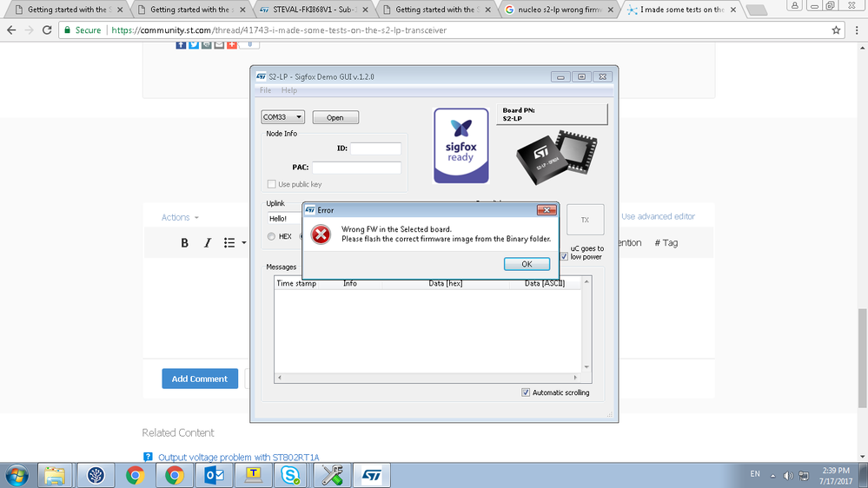
Task: Open the Output voltage problem with ST802RT1A link
Action: (239, 457)
